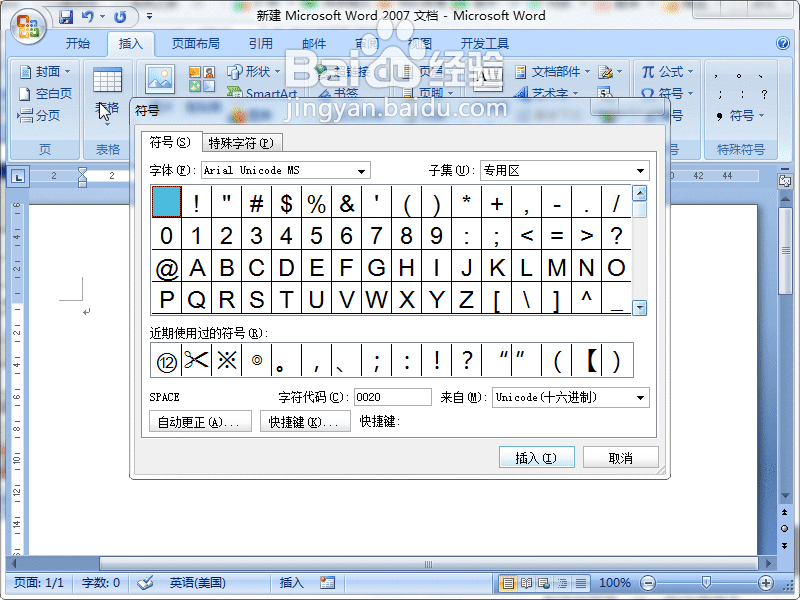Switch to the 开发工具 ribbon tab
The image size is (800, 600).
click(x=485, y=43)
